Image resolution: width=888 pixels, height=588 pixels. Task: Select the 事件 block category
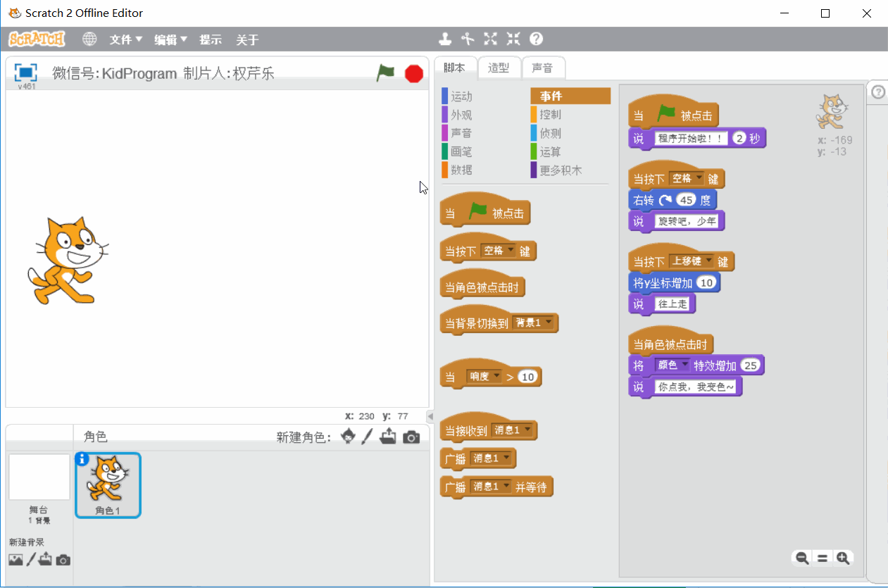pyautogui.click(x=570, y=96)
